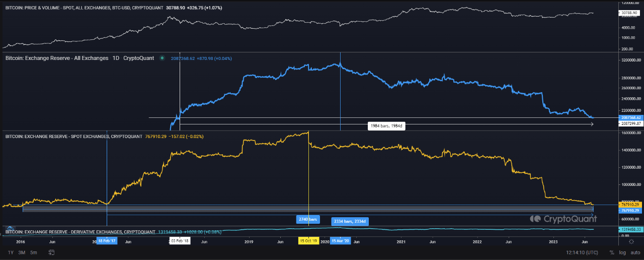Click the 1319458.33 derivative axis label
Screen dimensions: 644x260
point(630,229)
